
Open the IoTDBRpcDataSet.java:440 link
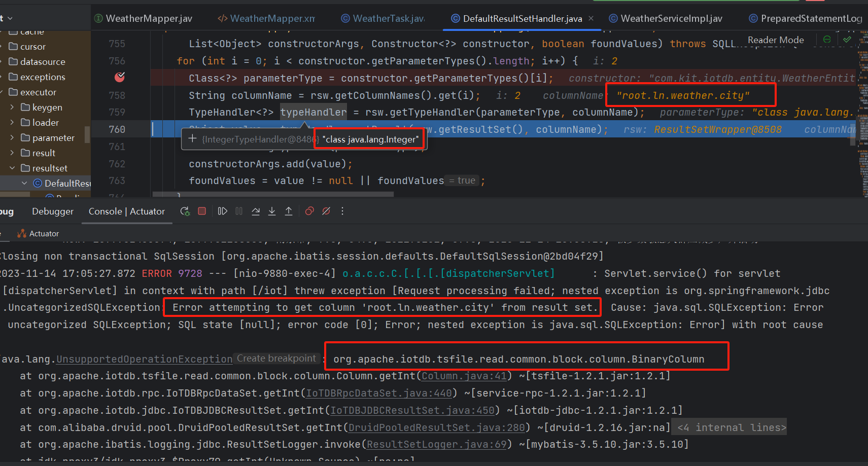click(379, 393)
